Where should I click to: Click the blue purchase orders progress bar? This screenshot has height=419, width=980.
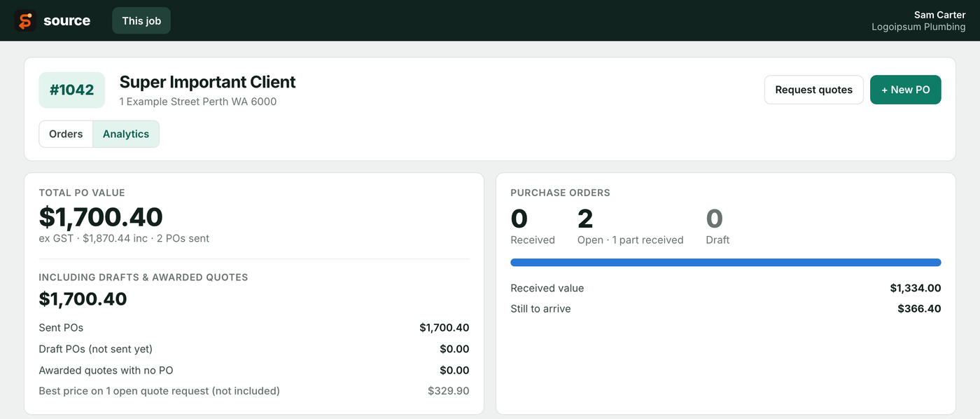726,263
